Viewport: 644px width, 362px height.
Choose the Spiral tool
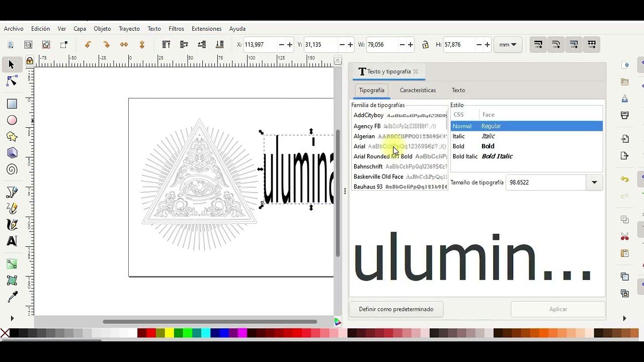[12, 169]
